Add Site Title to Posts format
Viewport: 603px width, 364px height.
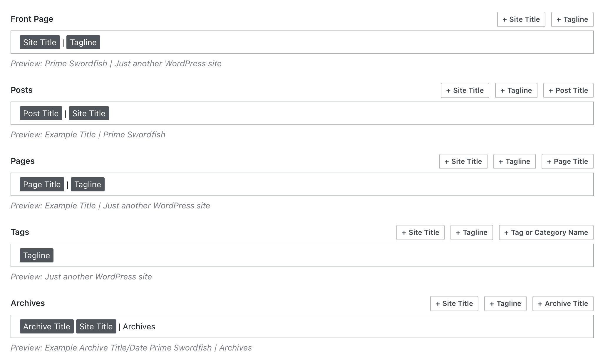coord(465,90)
